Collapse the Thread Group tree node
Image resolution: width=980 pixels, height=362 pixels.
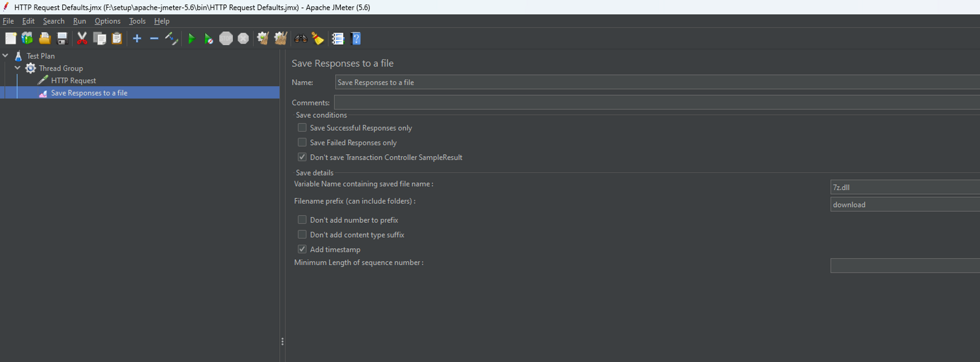click(x=18, y=68)
